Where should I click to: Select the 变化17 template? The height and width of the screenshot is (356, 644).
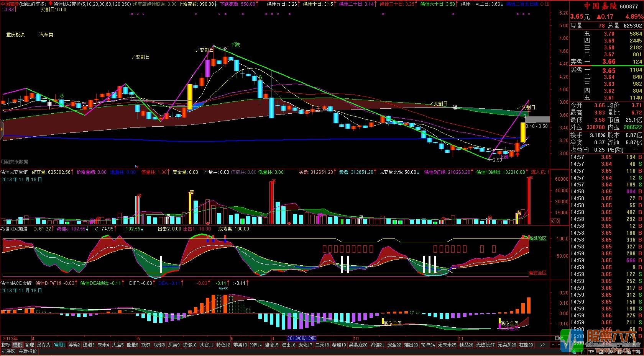(305, 345)
